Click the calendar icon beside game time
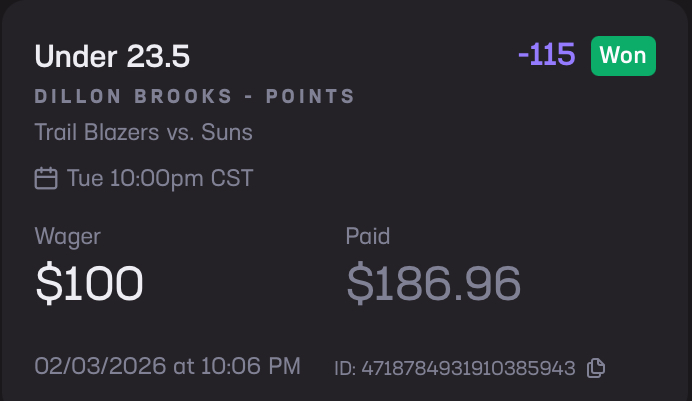The width and height of the screenshot is (692, 401). (x=46, y=179)
